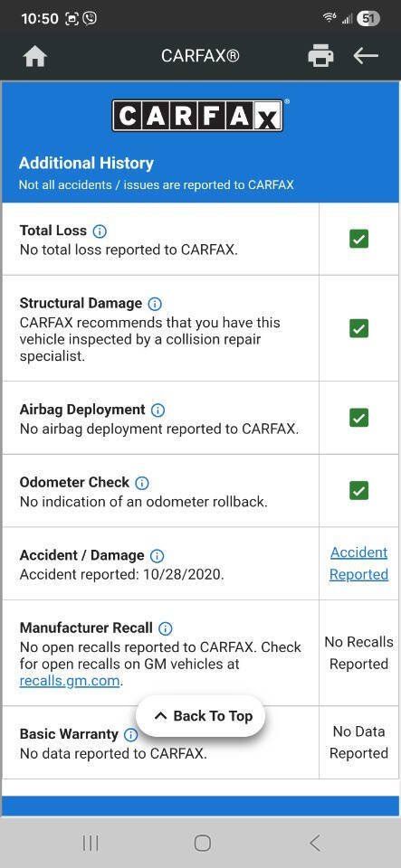401x868 pixels.
Task: Tap the Android home navigation button
Action: [x=202, y=843]
